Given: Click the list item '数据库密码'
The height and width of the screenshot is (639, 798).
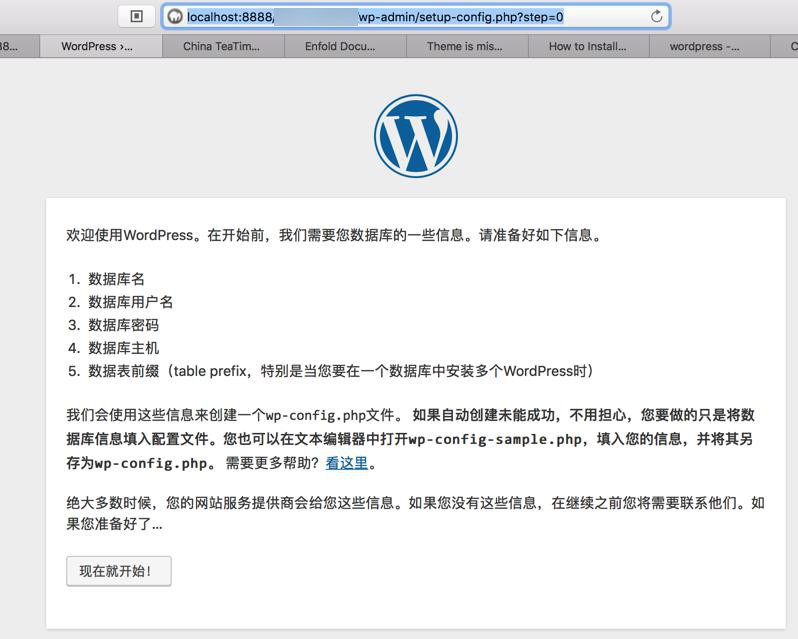Looking at the screenshot, I should coord(124,325).
